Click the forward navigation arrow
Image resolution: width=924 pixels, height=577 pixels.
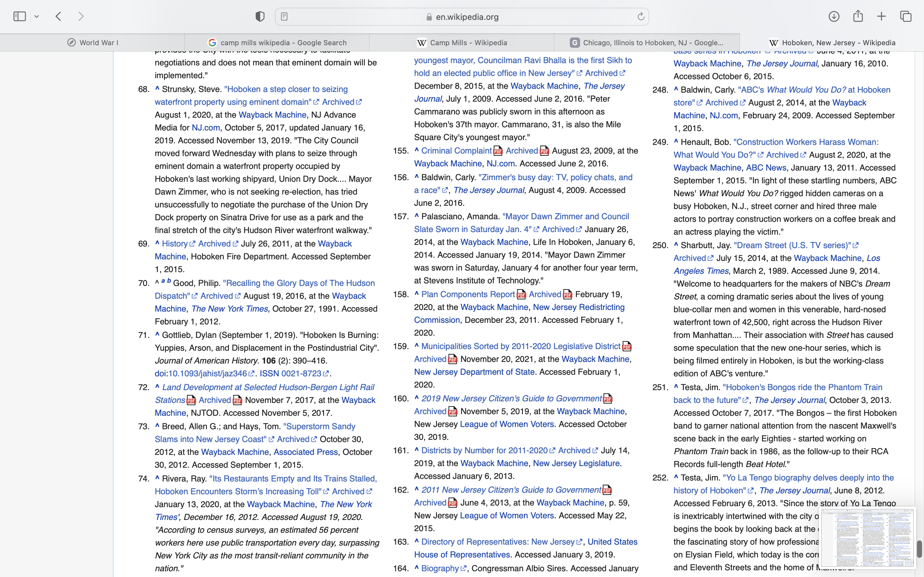81,16
